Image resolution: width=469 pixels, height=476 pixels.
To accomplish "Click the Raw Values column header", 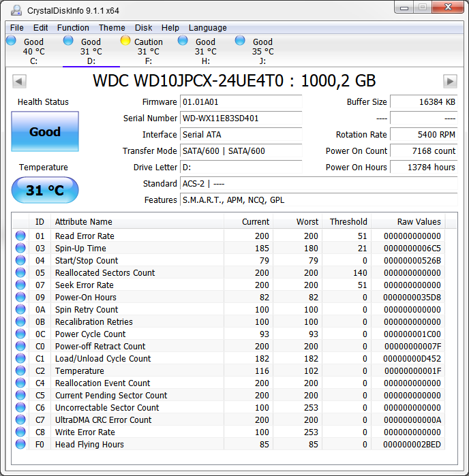I will (408, 221).
